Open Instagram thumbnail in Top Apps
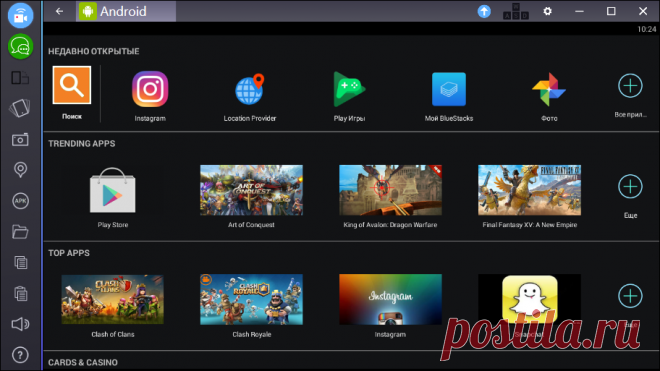Viewport: 660px width, 371px height. (391, 299)
